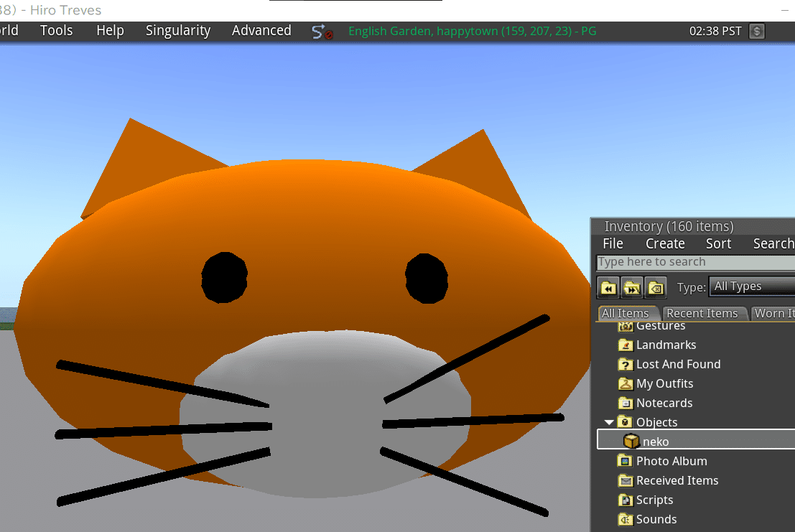Click the Photo Album folder icon
Image resolution: width=795 pixels, height=532 pixels.
click(626, 461)
